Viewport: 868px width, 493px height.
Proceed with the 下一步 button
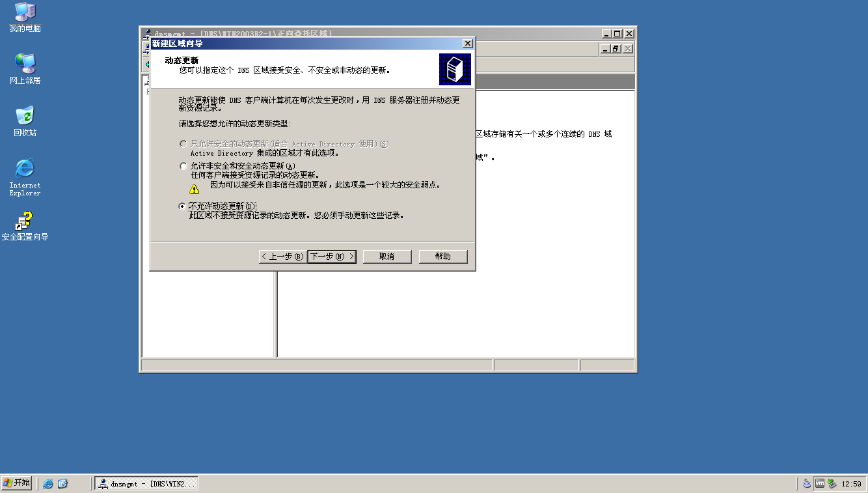tap(332, 257)
